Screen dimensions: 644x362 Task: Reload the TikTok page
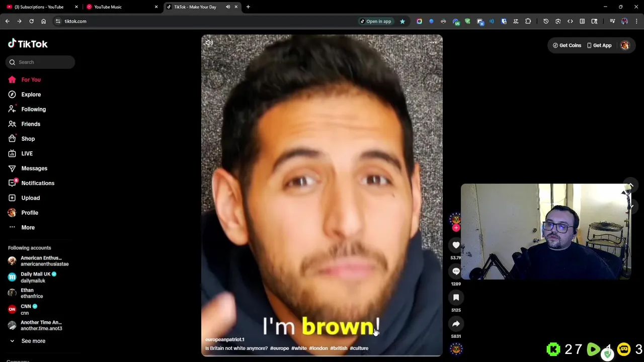click(x=31, y=21)
